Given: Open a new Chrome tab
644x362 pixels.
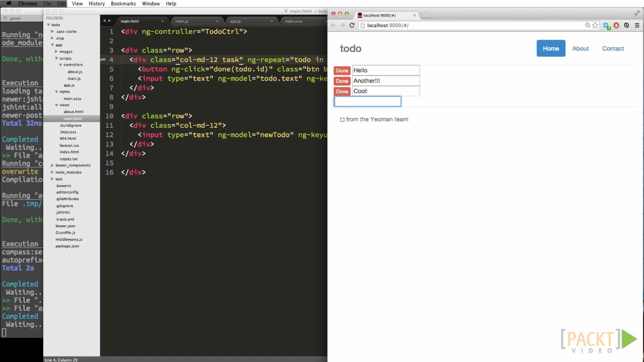Looking at the screenshot, I should 426,15.
